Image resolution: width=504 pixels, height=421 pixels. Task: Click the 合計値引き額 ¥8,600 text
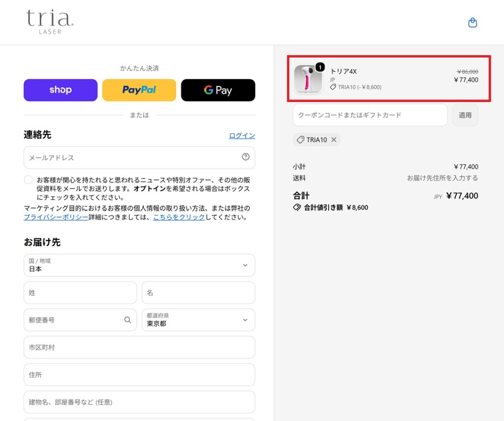coord(336,207)
